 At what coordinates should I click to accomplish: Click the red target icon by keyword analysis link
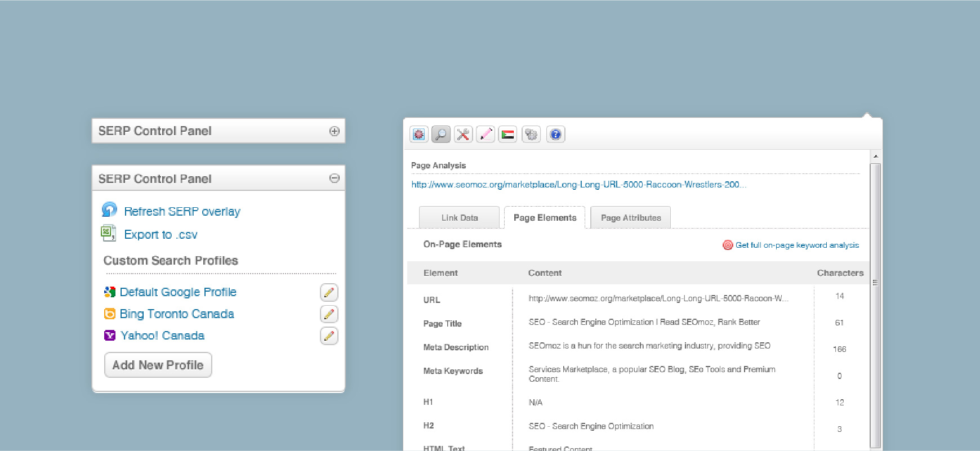point(728,245)
